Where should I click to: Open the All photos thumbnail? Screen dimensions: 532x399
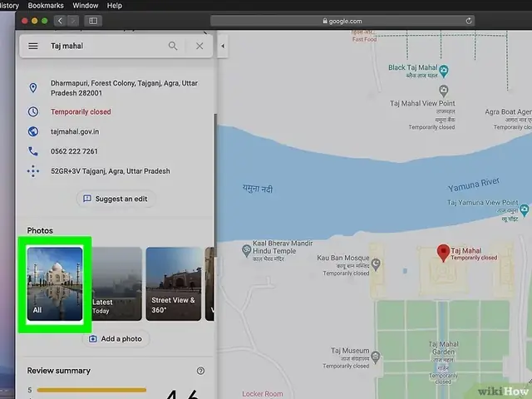(x=55, y=283)
